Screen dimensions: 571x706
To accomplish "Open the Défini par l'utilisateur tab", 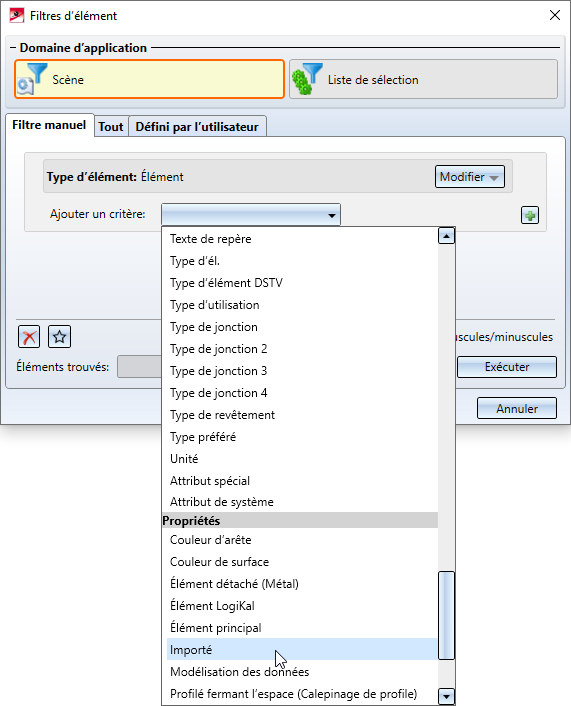I will [x=197, y=127].
